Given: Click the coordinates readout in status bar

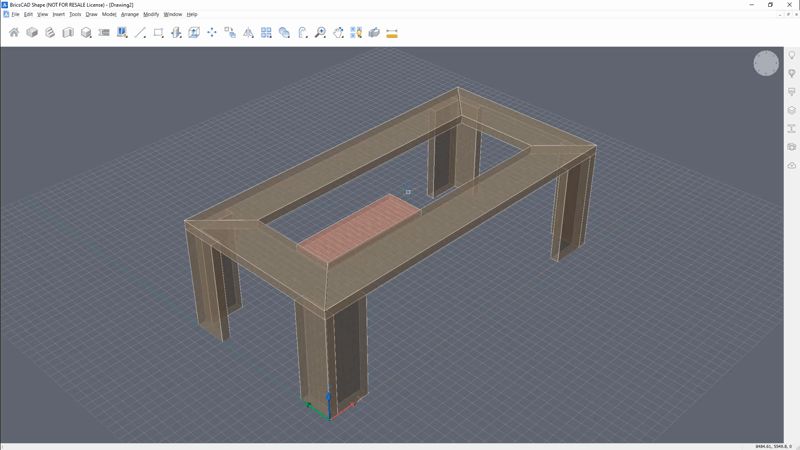Looking at the screenshot, I should 773,446.
